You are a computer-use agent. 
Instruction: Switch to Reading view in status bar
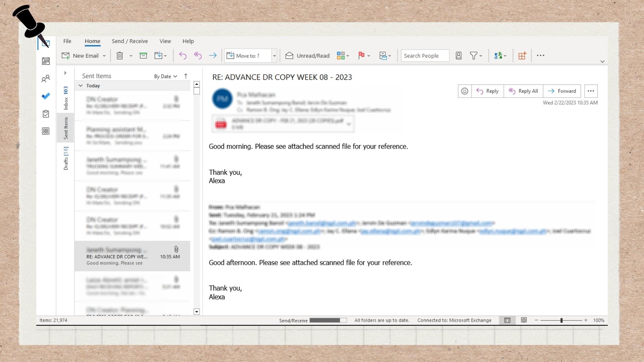coord(524,320)
